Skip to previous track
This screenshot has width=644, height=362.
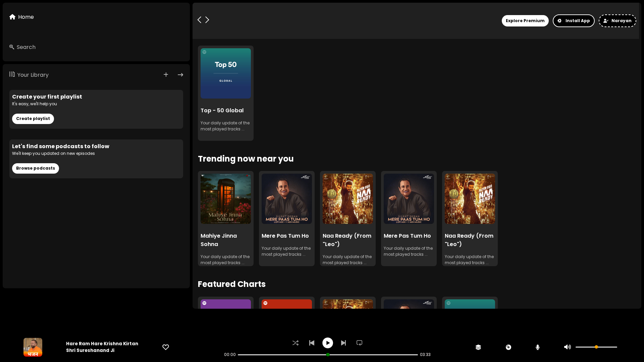point(312,343)
